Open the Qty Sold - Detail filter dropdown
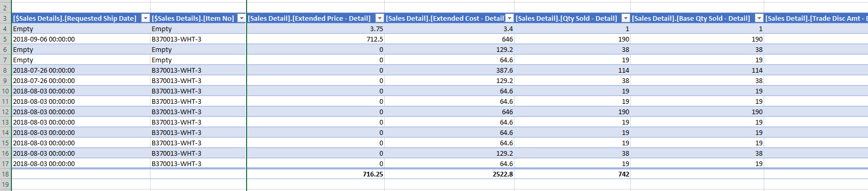Viewport: 868px width, 191px height. [x=626, y=18]
